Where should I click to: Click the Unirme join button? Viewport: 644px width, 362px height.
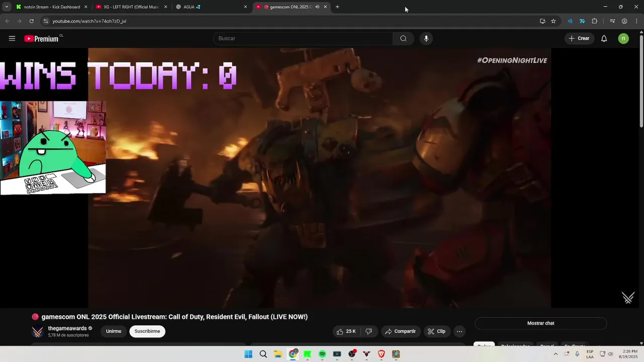(x=114, y=331)
